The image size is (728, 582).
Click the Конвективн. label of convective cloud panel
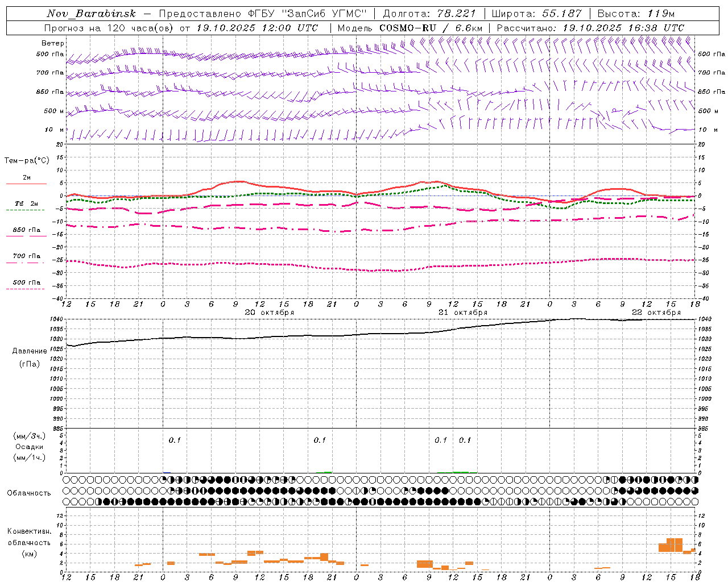click(30, 531)
